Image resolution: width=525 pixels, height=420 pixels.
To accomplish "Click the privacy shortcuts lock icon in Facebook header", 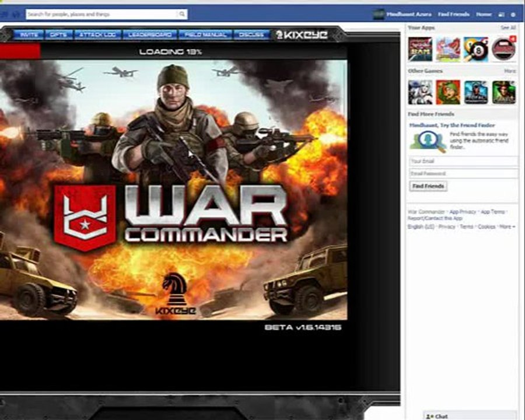I will [501, 15].
